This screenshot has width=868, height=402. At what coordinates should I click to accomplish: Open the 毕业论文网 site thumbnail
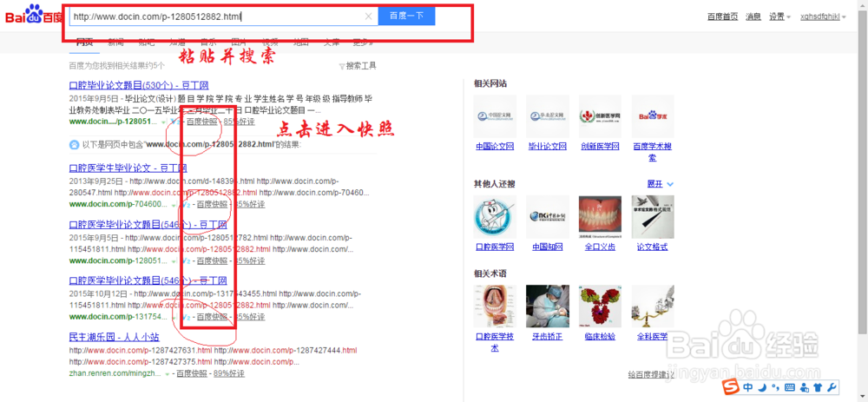pos(548,116)
